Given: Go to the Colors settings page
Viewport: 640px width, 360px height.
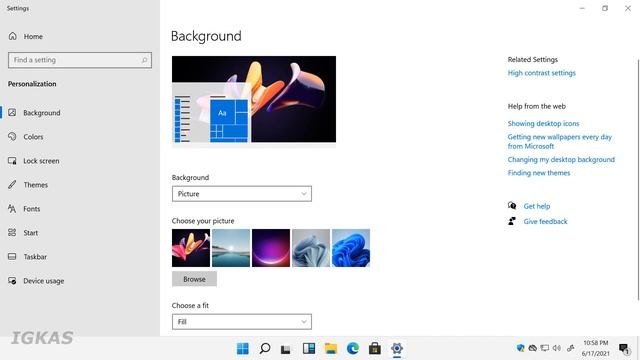Looking at the screenshot, I should click(33, 137).
